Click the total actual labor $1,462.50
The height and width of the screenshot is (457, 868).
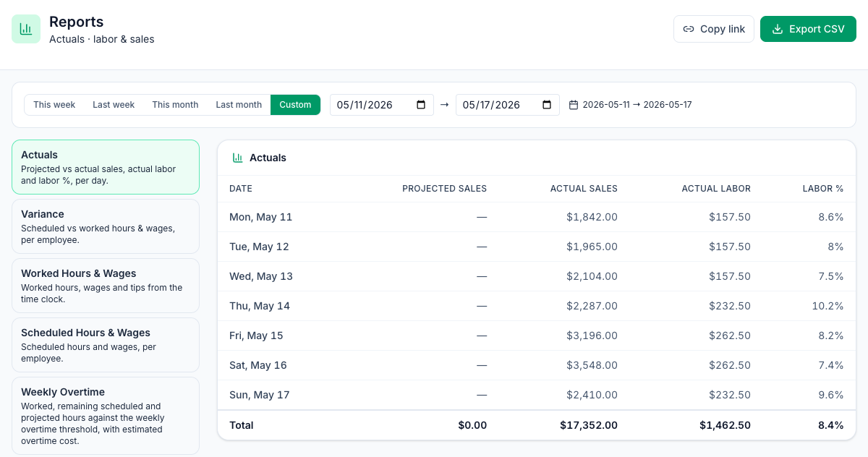(725, 425)
